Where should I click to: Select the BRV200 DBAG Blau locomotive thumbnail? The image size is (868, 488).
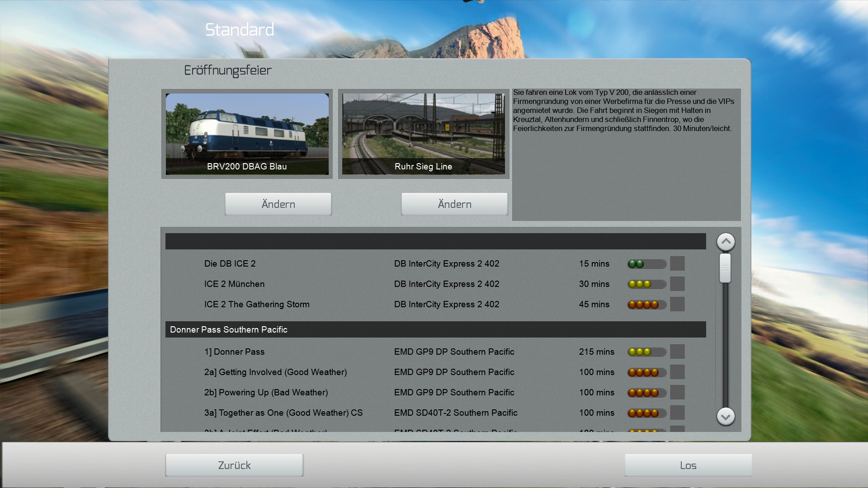247,134
